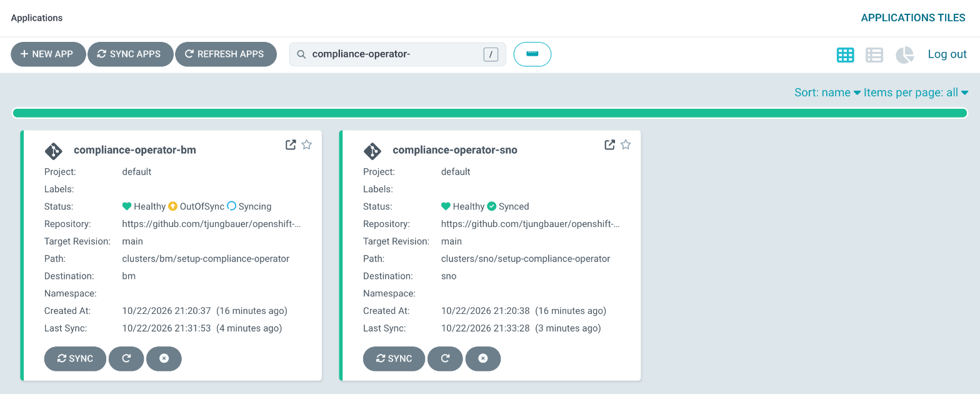The width and height of the screenshot is (980, 394).
Task: Click path clusters/bm/setup-compliance-operator
Action: pos(206,259)
